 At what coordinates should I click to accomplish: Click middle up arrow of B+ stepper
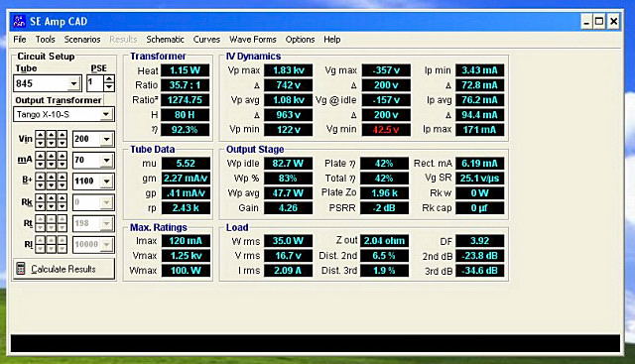coord(51,177)
